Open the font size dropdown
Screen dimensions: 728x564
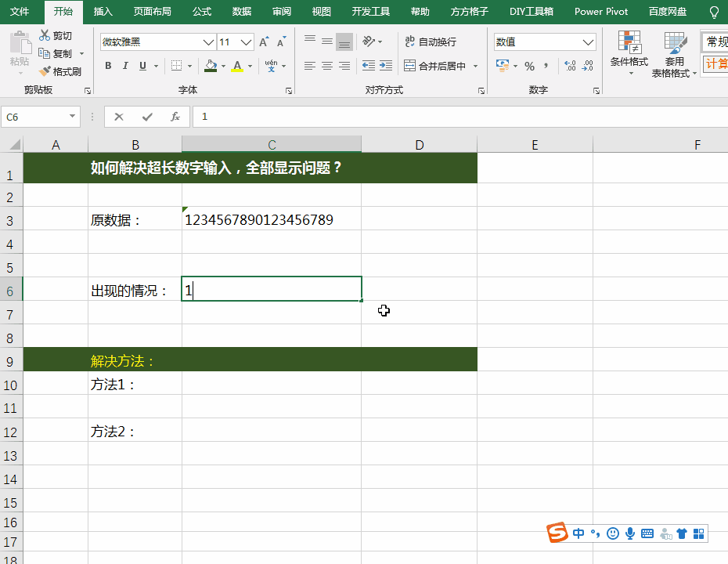pyautogui.click(x=246, y=42)
